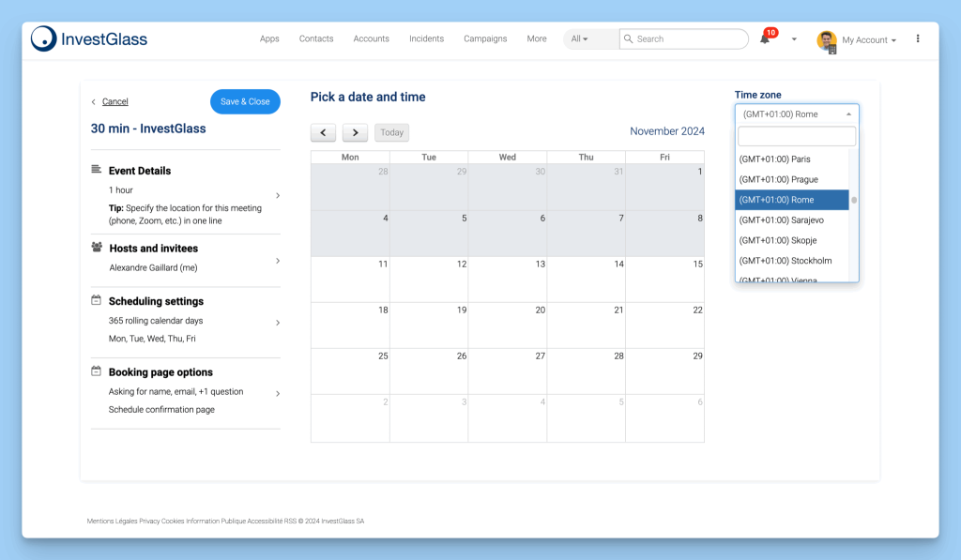Click the time zone list scrollbar
The height and width of the screenshot is (560, 961).
tap(853, 201)
